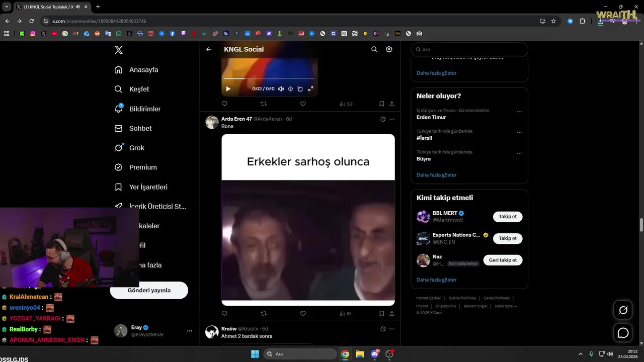Open the Erkekler sarhoş olunca video

(x=308, y=220)
